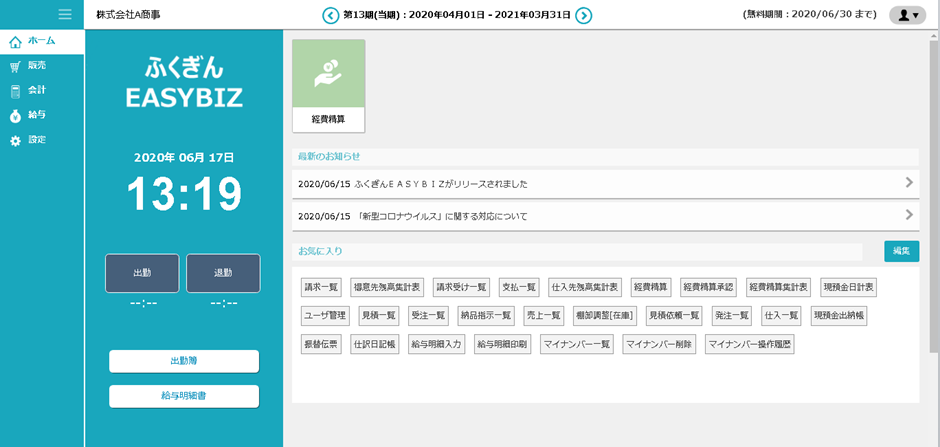Image resolution: width=940 pixels, height=447 pixels.
Task: Open the 経費精算 tile
Action: click(x=328, y=85)
